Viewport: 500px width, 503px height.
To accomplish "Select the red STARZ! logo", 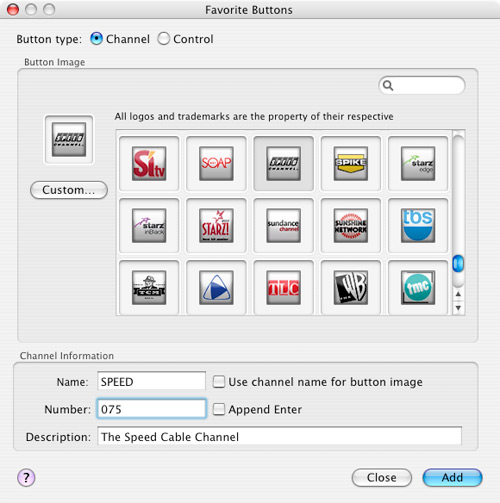I will click(x=216, y=225).
